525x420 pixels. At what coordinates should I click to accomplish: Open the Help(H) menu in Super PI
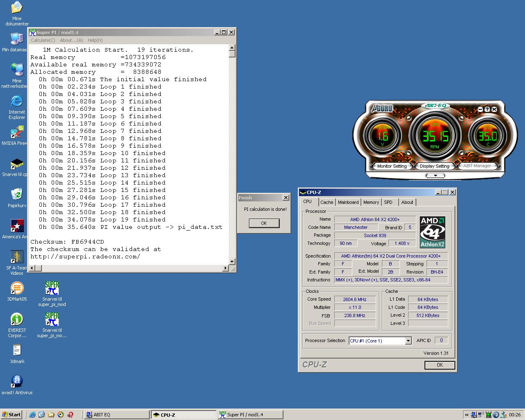[95, 40]
